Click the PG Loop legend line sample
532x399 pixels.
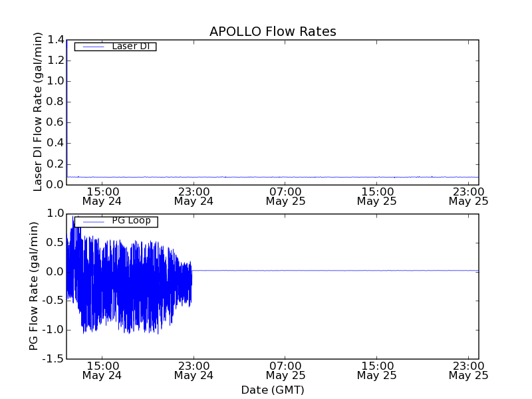(93, 222)
